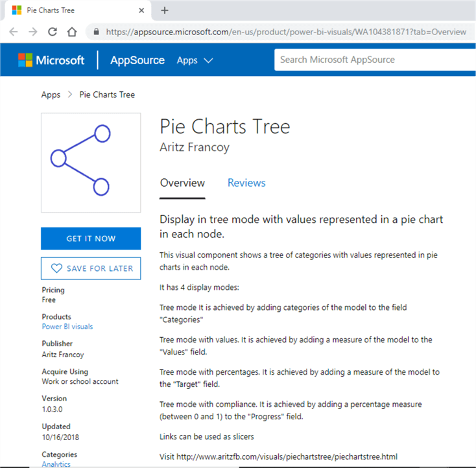Expand the Apps dropdown menu
476x468 pixels.
coord(195,60)
